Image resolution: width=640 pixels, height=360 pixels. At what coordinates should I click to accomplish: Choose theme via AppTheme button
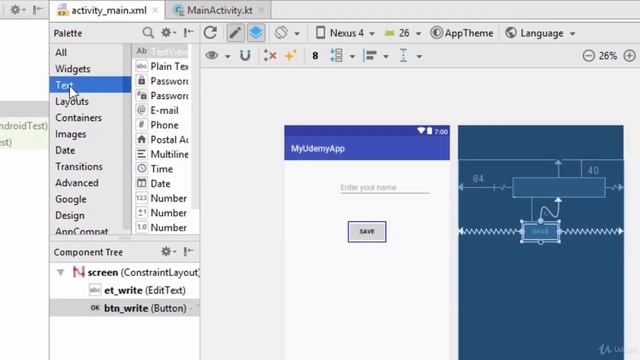coord(462,33)
